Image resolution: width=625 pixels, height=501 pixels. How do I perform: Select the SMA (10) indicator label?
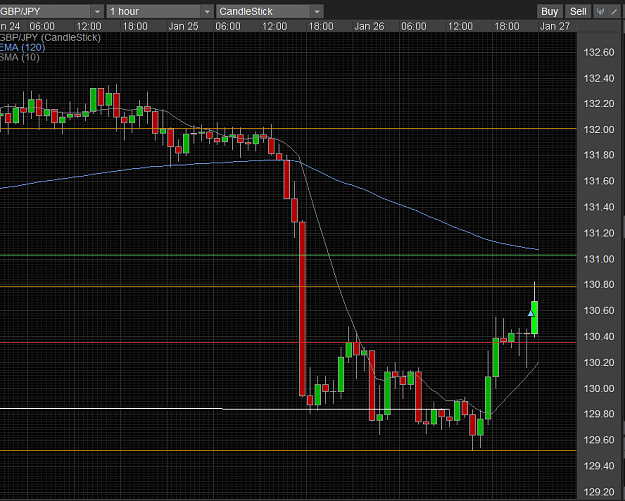(x=20, y=57)
